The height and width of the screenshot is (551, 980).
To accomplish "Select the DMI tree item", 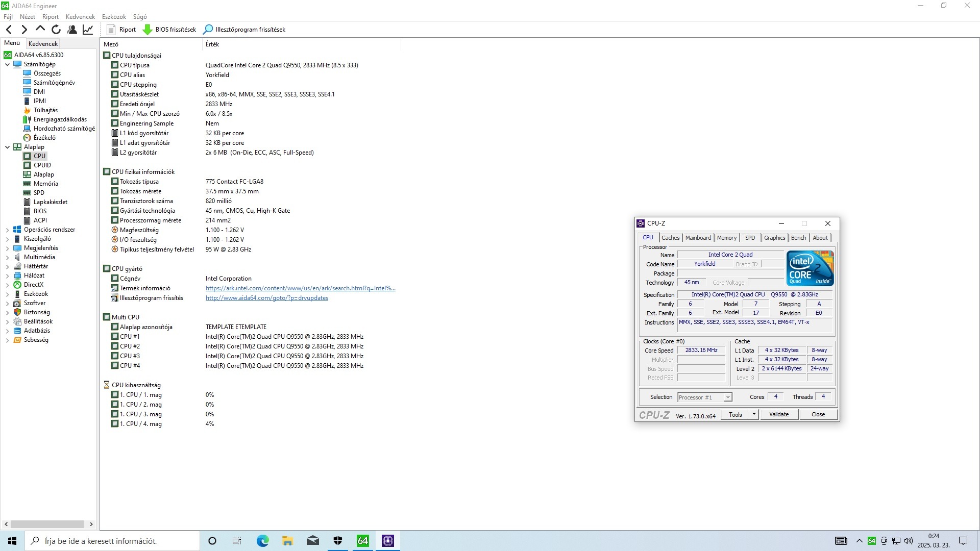I will click(x=39, y=92).
